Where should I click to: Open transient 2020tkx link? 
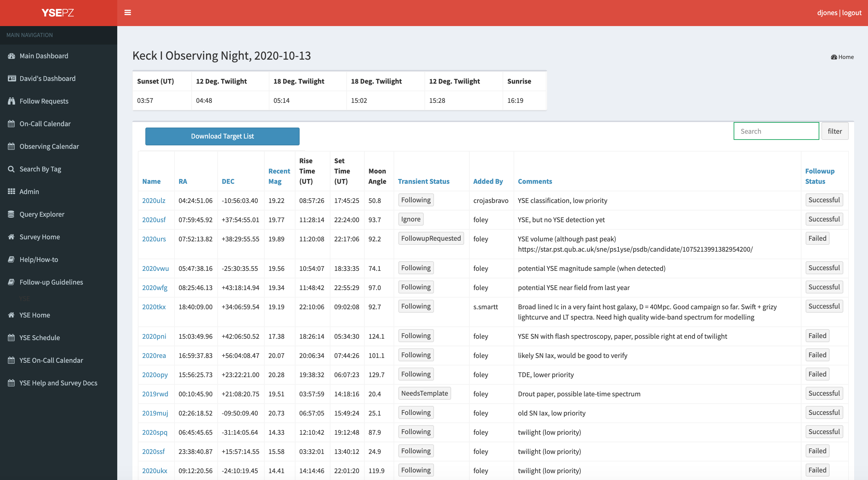click(154, 307)
